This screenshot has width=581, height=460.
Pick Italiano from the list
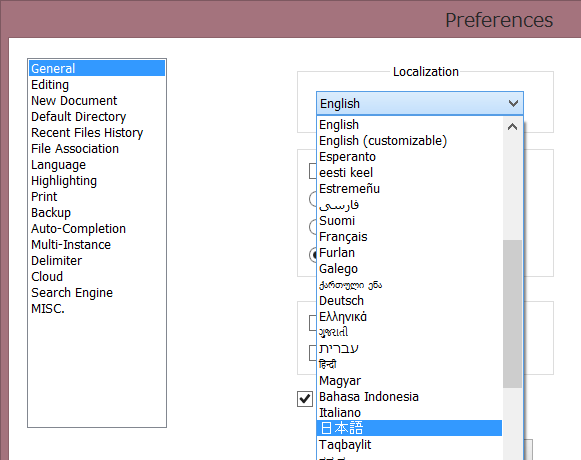click(x=410, y=413)
